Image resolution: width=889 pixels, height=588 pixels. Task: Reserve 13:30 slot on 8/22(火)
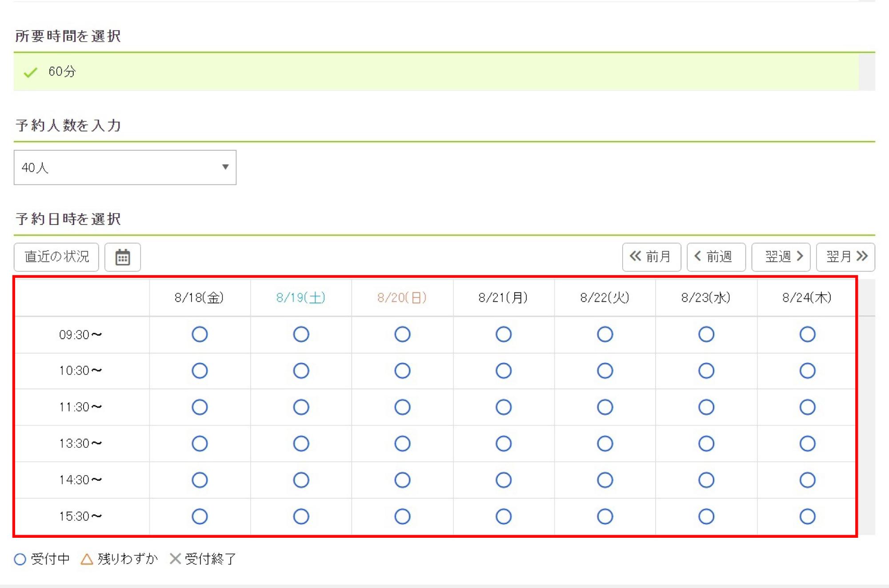click(x=605, y=444)
